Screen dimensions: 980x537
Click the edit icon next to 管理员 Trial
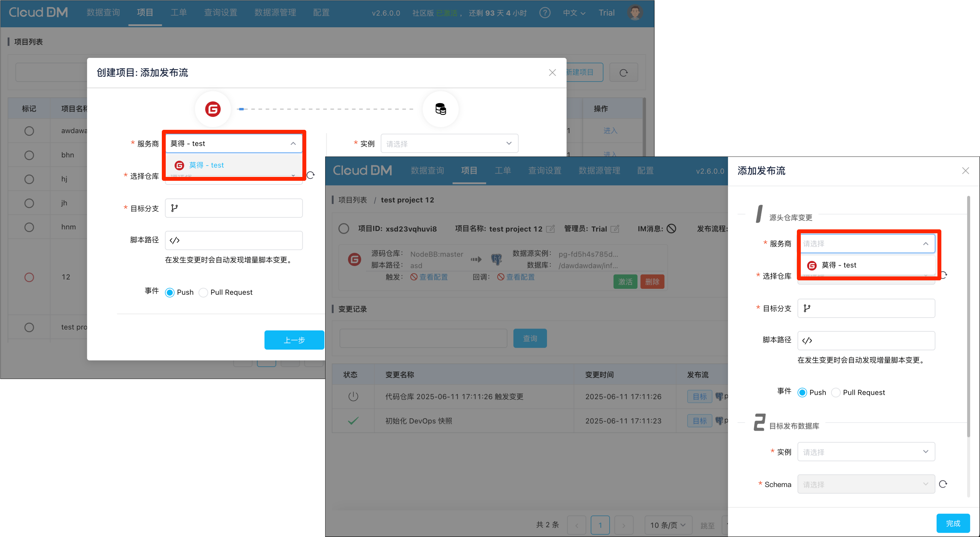(615, 229)
